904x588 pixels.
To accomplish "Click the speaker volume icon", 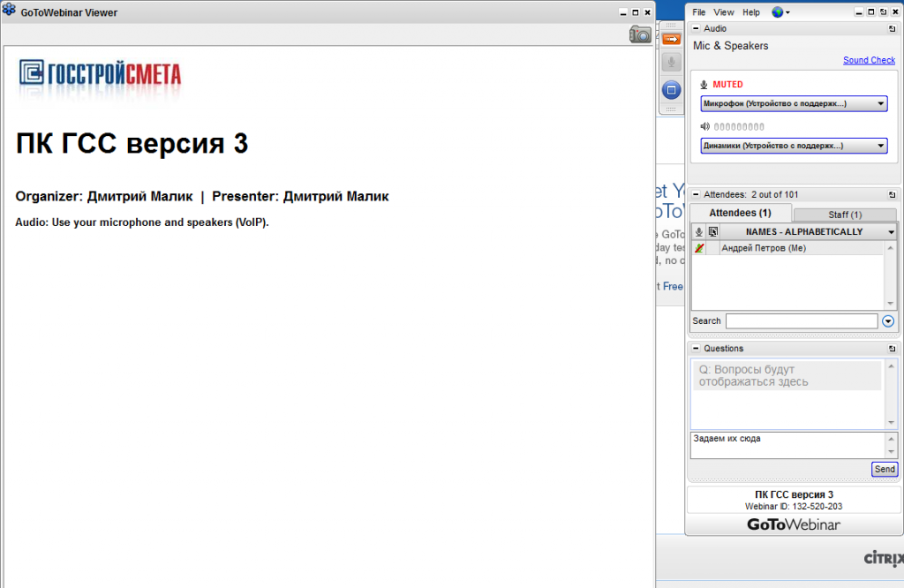I will [x=705, y=126].
